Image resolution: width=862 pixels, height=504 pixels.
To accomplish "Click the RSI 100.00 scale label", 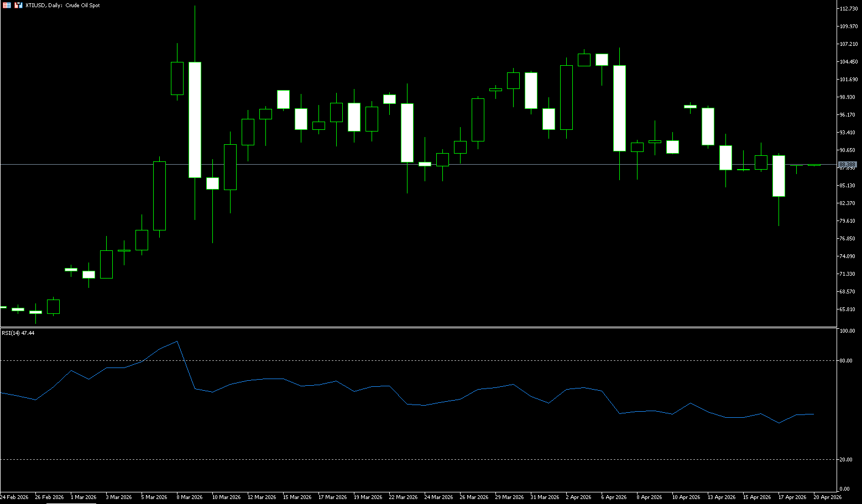I will (x=847, y=331).
